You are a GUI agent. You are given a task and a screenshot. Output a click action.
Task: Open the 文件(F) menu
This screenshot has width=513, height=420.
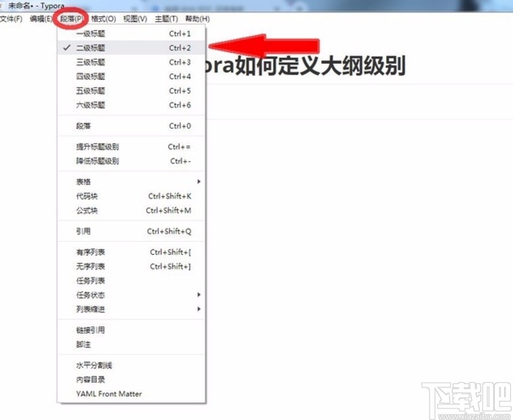(x=11, y=19)
